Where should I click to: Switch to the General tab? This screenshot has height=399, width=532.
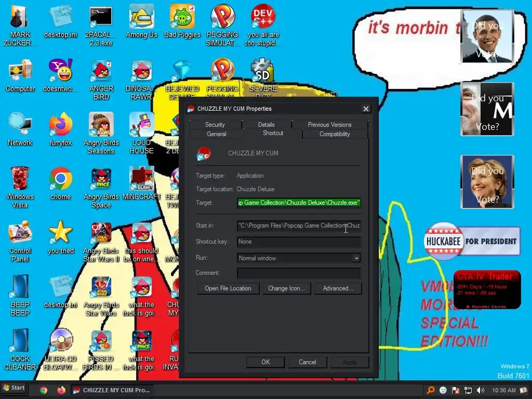click(217, 134)
